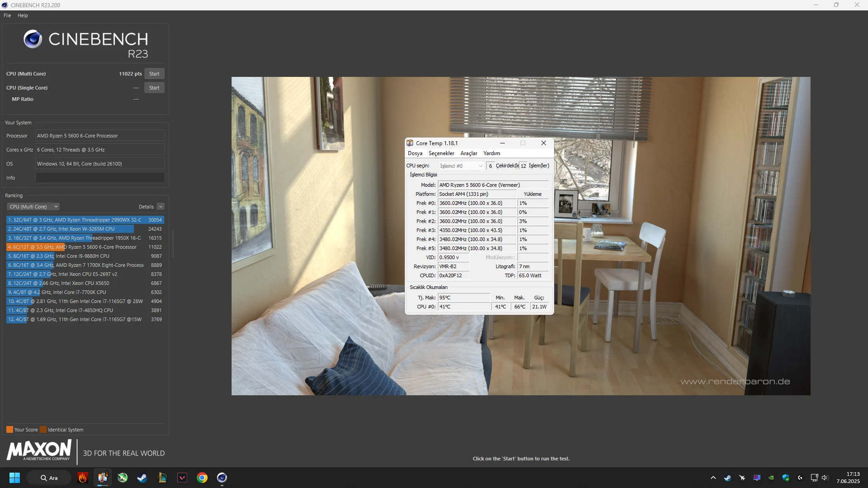
Task: Open the İşlemci #0 CPU selector dropdown
Action: coord(461,166)
